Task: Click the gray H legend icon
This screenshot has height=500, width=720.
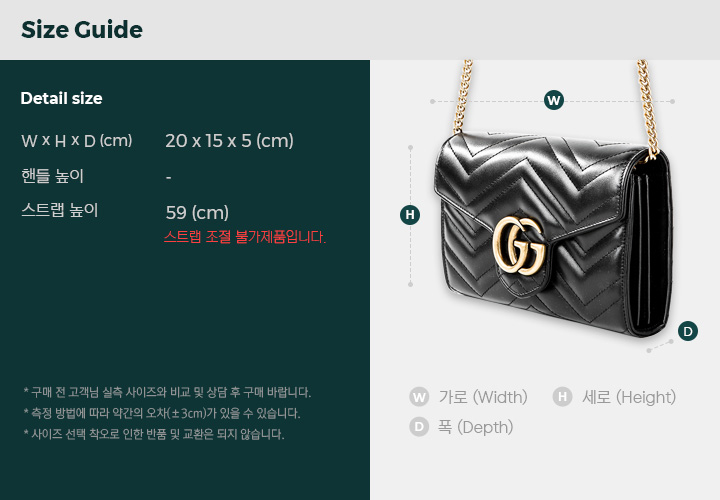Action: [562, 397]
